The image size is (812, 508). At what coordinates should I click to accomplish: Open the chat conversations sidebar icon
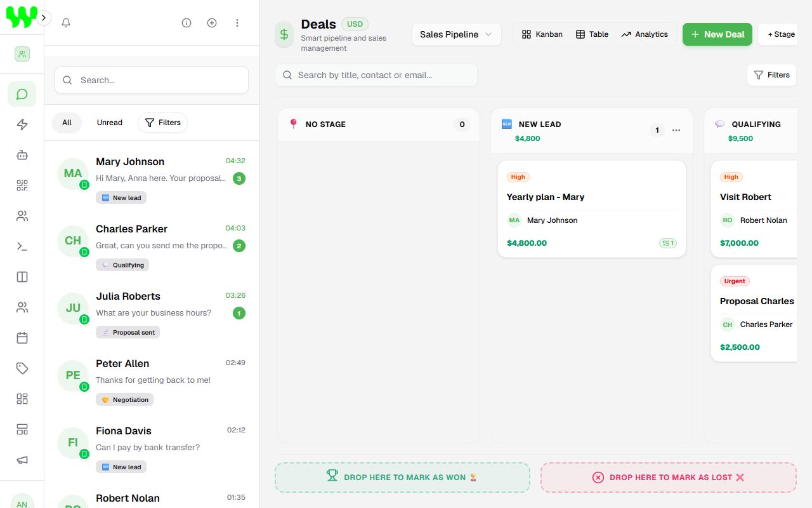click(22, 94)
